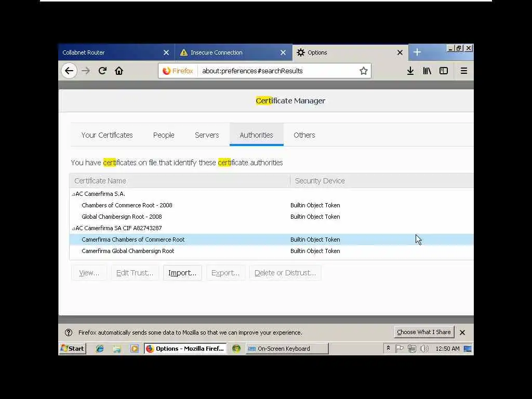
Task: Click the Delete or Distrust... button
Action: tap(285, 273)
